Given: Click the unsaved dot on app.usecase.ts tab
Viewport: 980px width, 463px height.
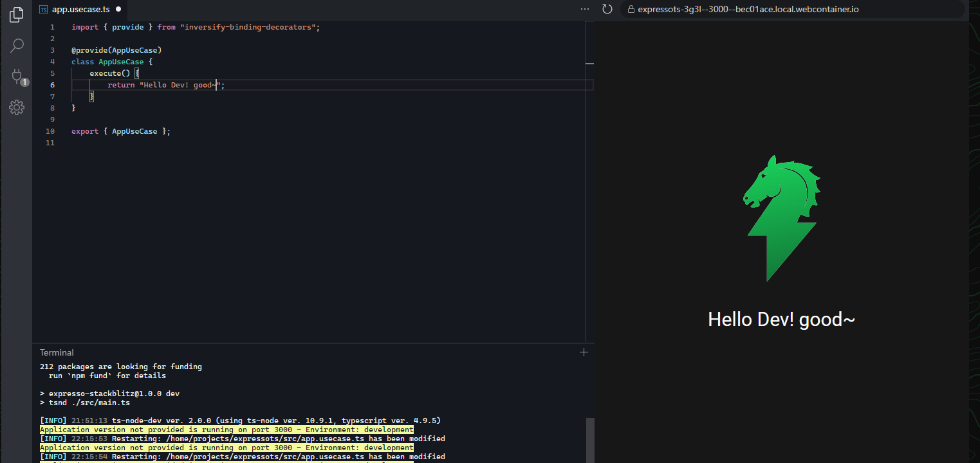Looking at the screenshot, I should point(118,10).
